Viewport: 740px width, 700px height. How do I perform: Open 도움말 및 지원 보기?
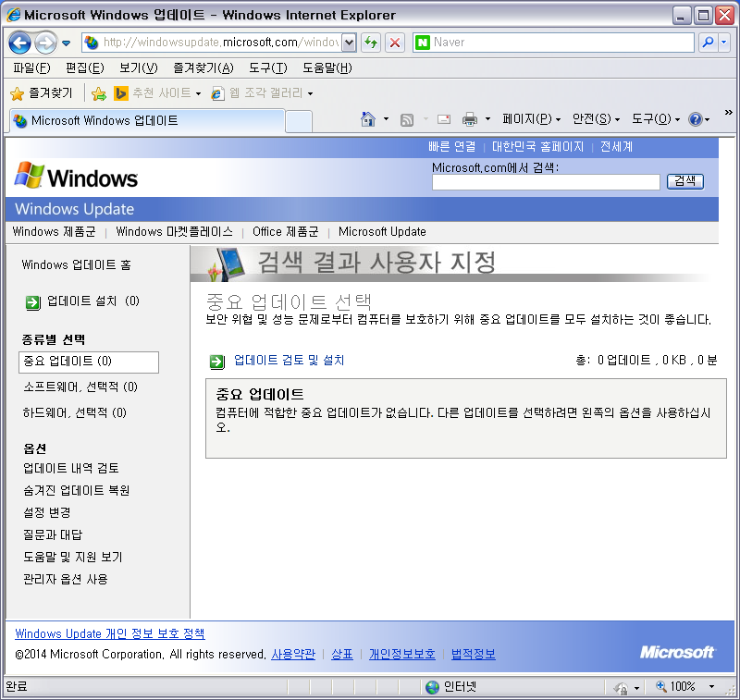(73, 557)
